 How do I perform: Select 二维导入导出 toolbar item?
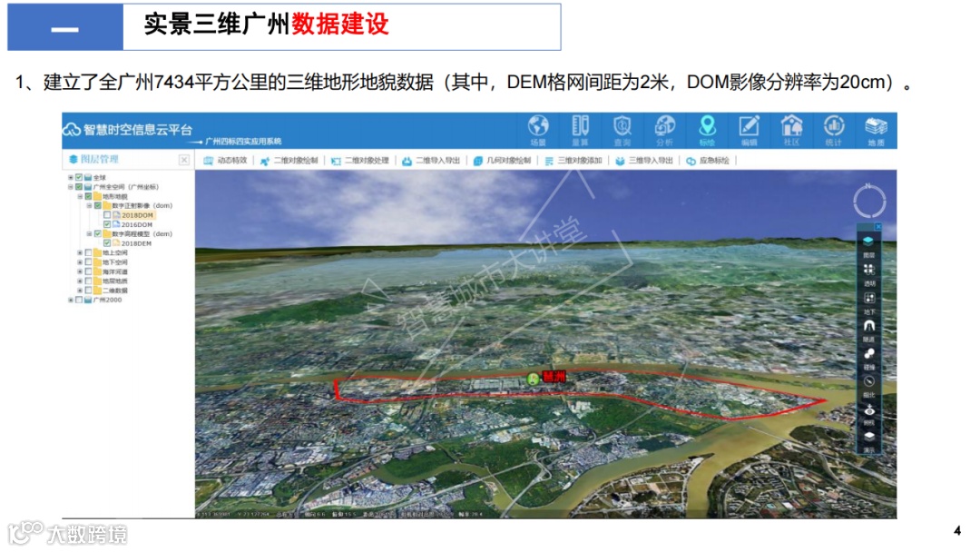tap(431, 161)
